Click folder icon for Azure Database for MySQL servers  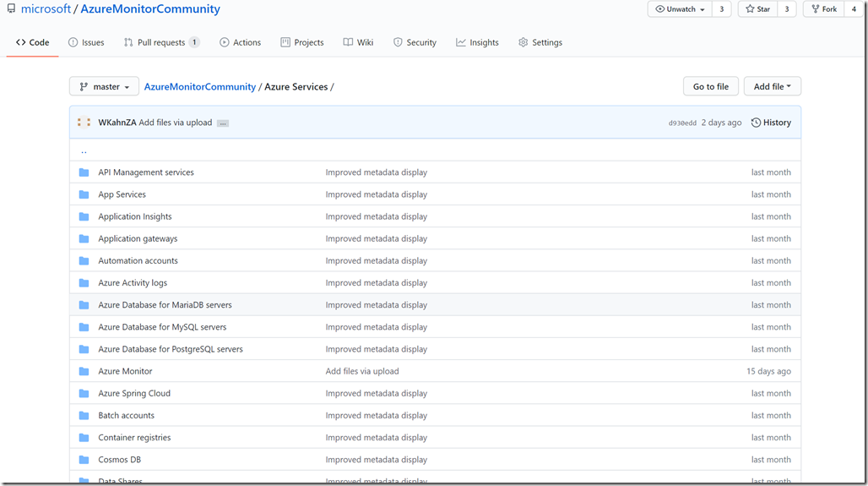(84, 327)
